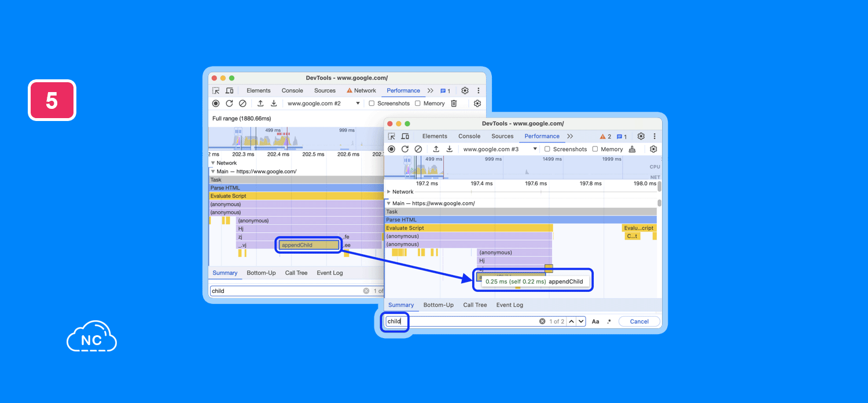Open Network tab in back DevTools window
The height and width of the screenshot is (403, 868).
point(361,91)
